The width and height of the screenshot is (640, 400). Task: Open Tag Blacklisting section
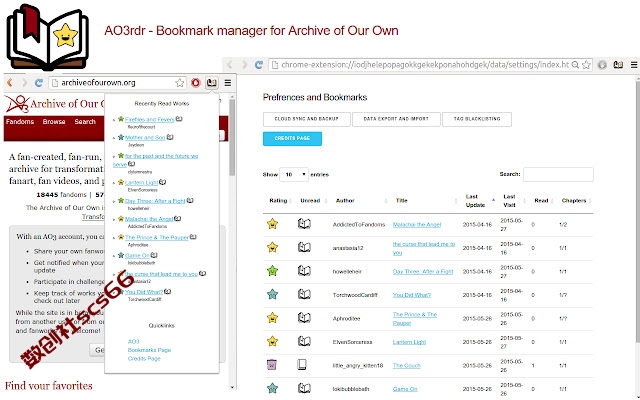(x=477, y=119)
